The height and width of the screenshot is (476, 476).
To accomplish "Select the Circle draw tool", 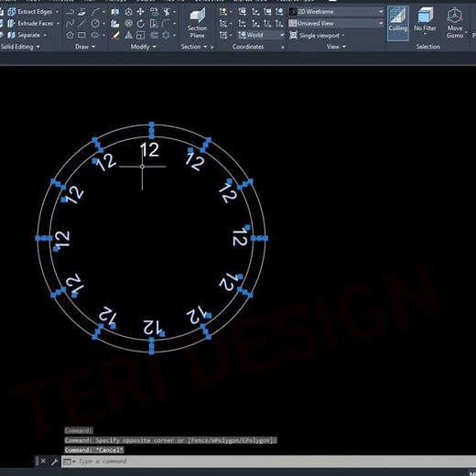I will click(95, 23).
